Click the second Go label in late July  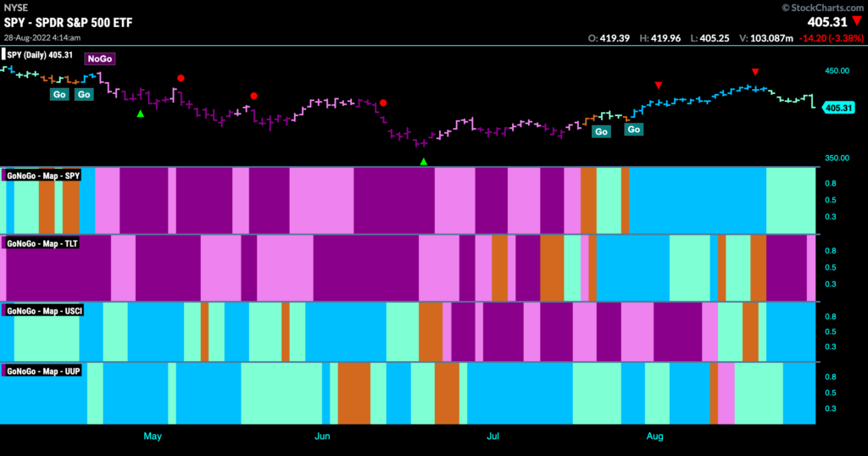tap(634, 130)
